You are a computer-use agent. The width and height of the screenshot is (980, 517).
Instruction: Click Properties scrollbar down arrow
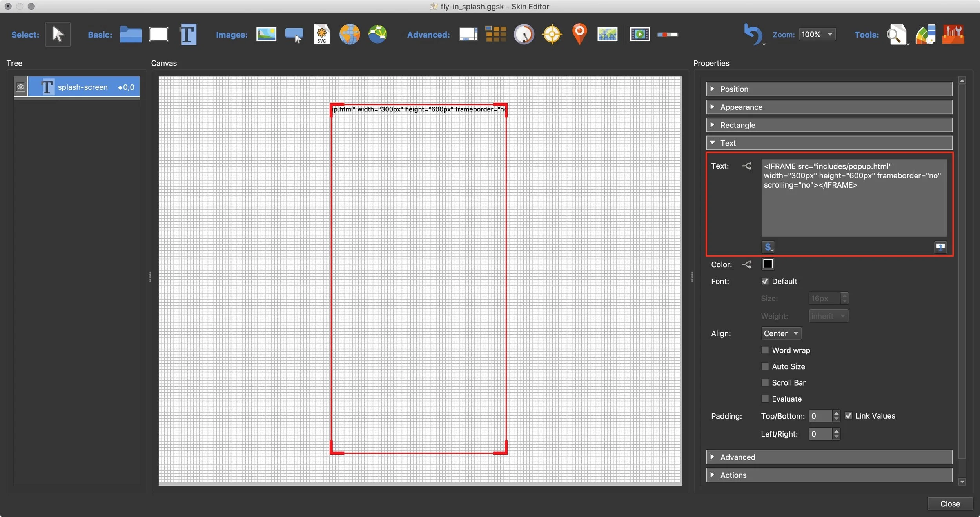pos(962,481)
